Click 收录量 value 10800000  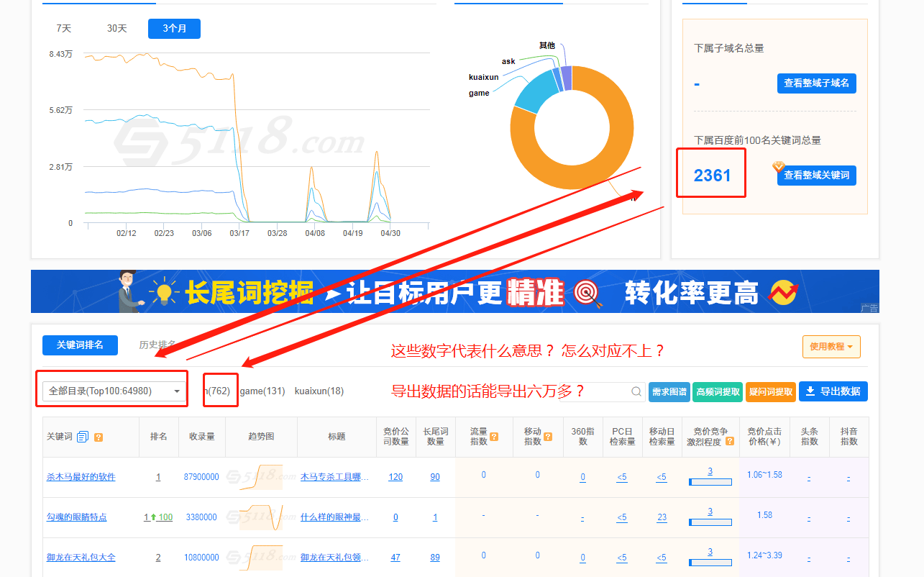click(x=201, y=558)
